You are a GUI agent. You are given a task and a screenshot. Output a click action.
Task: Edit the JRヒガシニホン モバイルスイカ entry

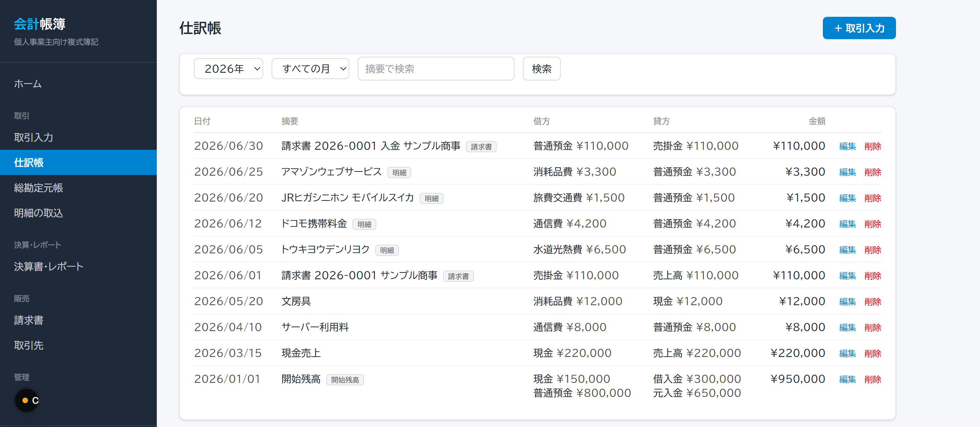(847, 198)
